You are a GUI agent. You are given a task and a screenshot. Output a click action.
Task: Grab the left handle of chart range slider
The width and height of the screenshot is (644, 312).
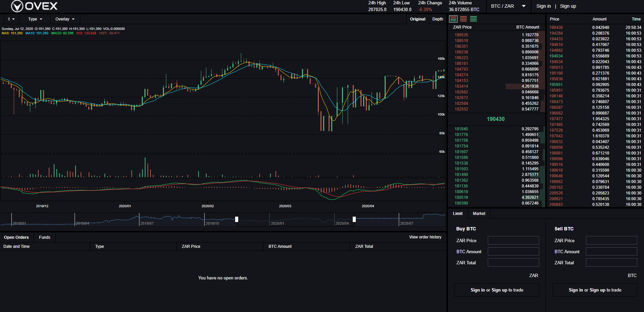tap(237, 219)
